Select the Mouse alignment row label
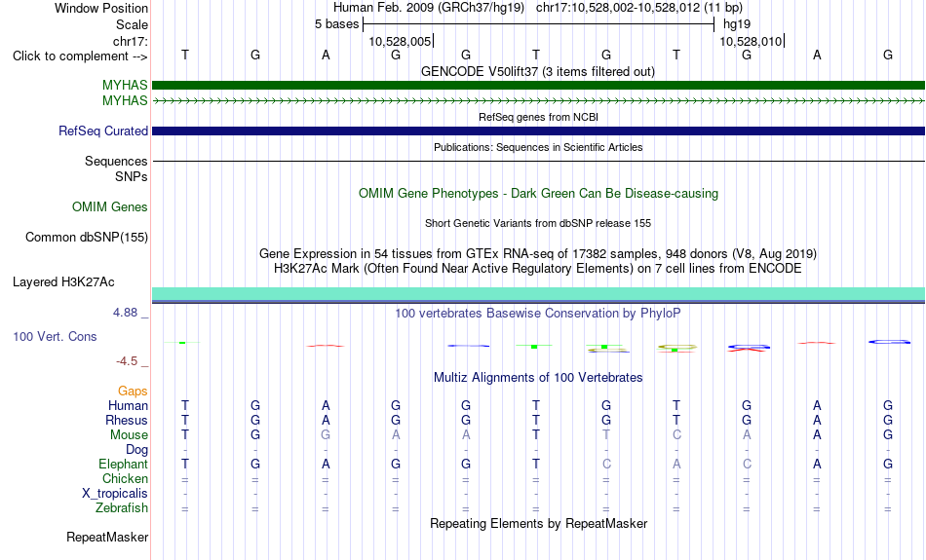 (x=129, y=435)
